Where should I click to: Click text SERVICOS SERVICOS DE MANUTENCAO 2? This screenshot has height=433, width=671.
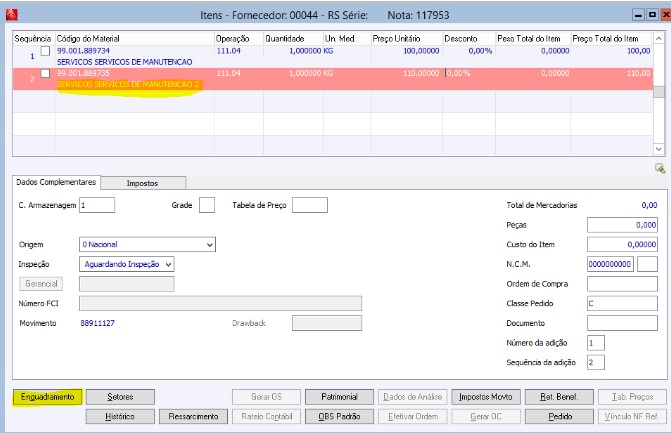click(128, 84)
